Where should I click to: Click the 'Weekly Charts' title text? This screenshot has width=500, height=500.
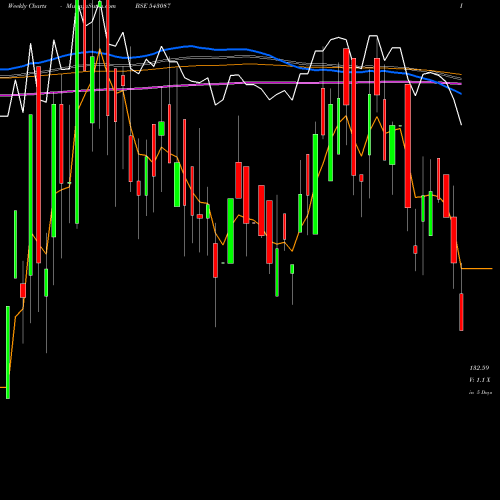[x=27, y=6]
